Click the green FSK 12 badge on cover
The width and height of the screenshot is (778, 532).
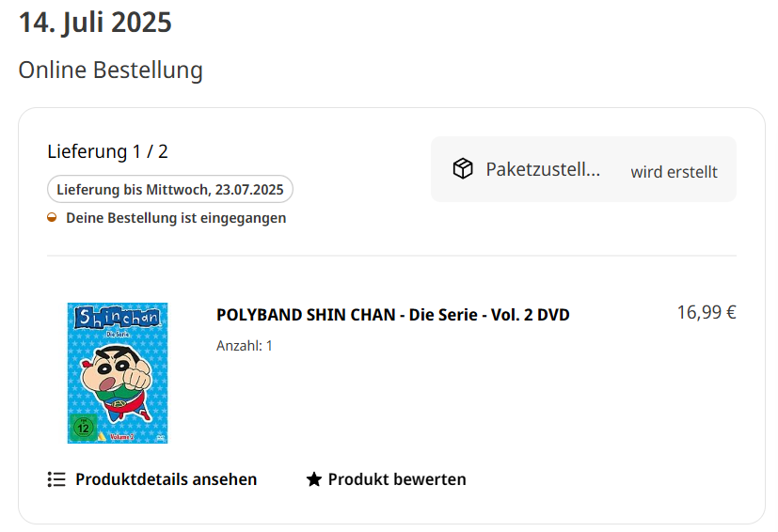pos(83,428)
